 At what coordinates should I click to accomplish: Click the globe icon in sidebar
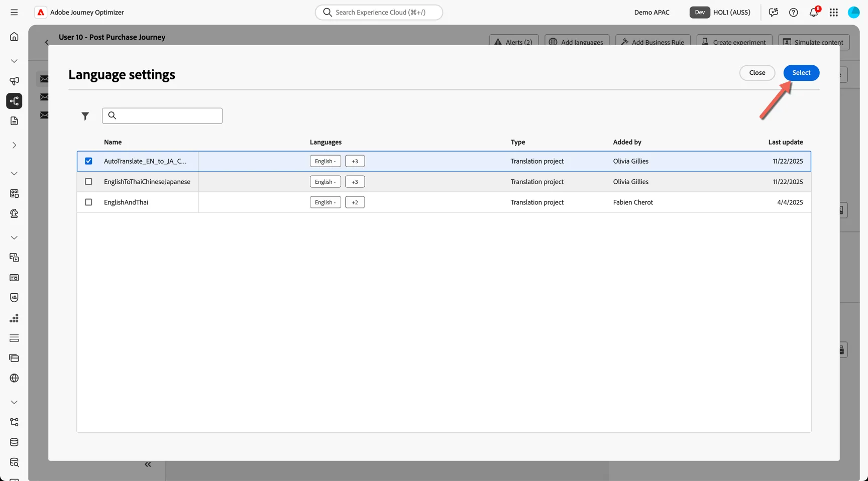tap(14, 378)
